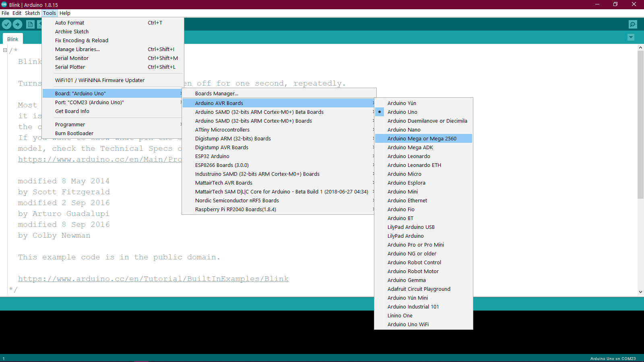Expand the Programmer submenu

pos(113,124)
